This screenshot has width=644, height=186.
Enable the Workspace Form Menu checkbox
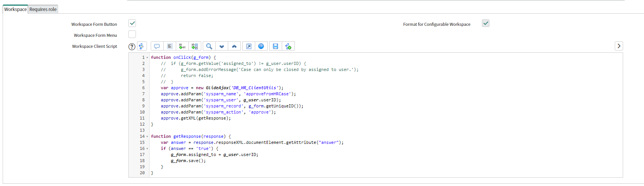click(132, 35)
